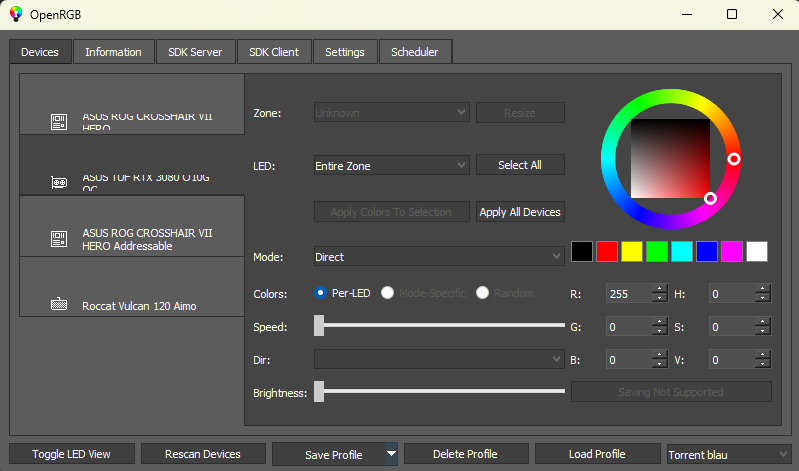Click the hue ring handle on color wheel
The height and width of the screenshot is (471, 799).
click(734, 159)
